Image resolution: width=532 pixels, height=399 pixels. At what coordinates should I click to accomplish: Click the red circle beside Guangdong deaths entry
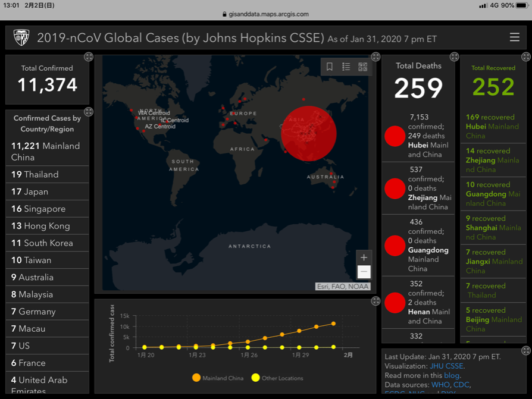click(395, 246)
